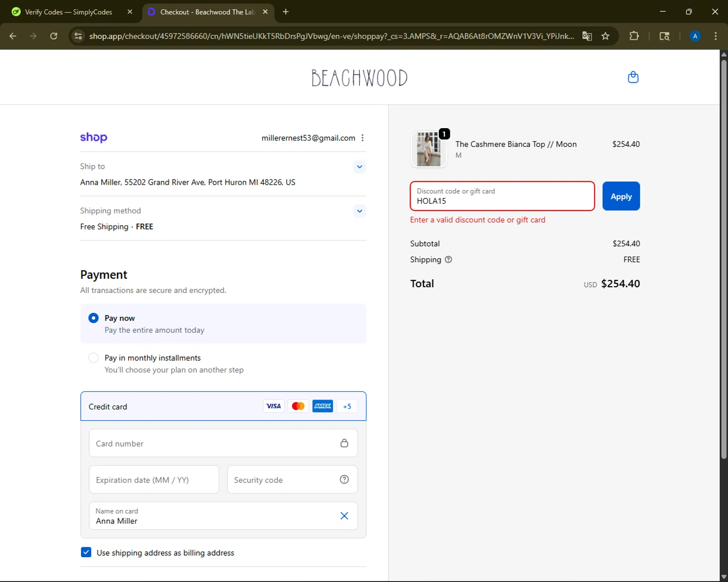Click the Beachwood store logo
This screenshot has height=582, width=728.
coord(360,78)
